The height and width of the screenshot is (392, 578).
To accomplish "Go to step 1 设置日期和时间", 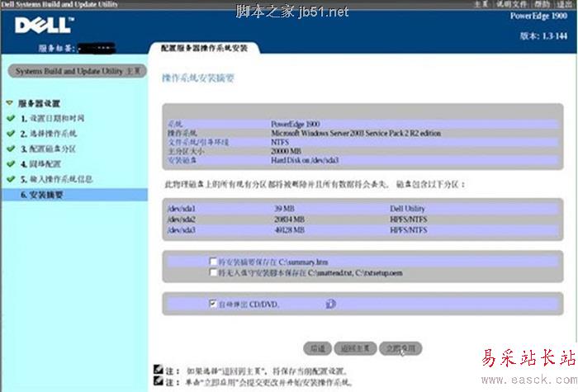I will tap(52, 118).
